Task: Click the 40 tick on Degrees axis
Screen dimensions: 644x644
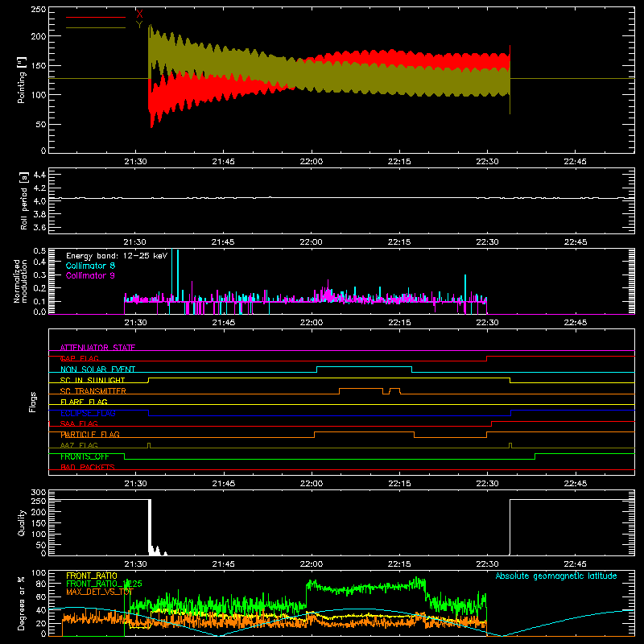Action: (x=41, y=610)
